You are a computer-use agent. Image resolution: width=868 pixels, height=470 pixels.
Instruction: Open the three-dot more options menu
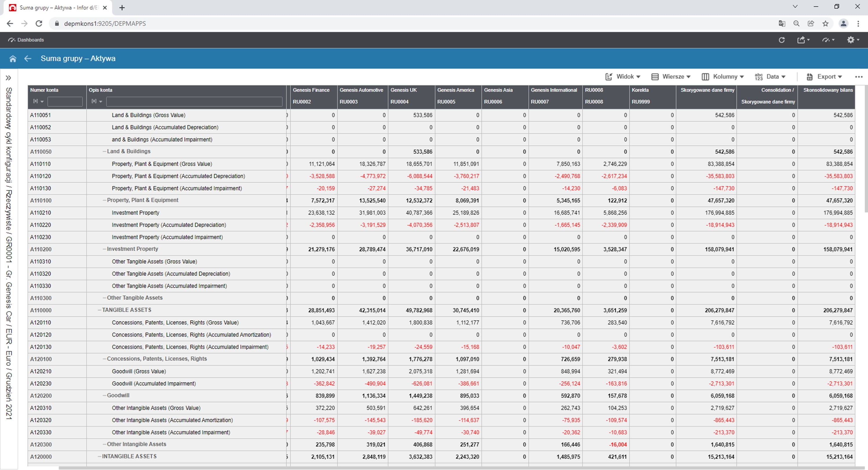[858, 77]
